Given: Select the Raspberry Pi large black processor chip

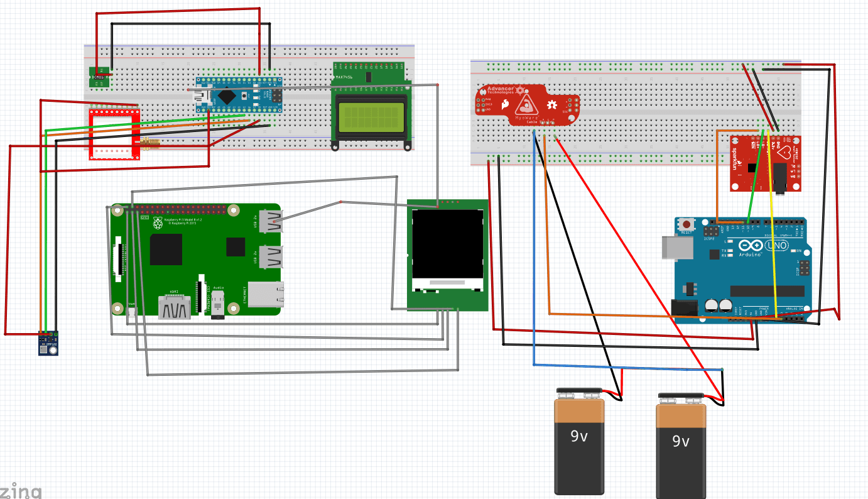Looking at the screenshot, I should click(x=166, y=249).
